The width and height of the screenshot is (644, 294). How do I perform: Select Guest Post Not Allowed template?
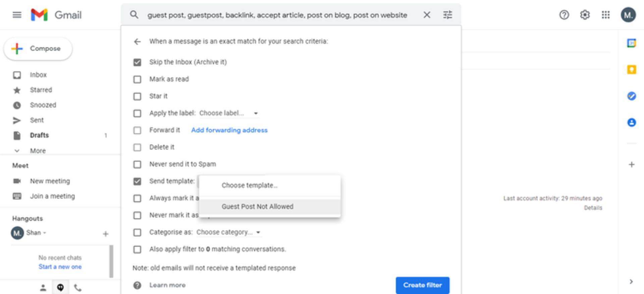(x=257, y=206)
